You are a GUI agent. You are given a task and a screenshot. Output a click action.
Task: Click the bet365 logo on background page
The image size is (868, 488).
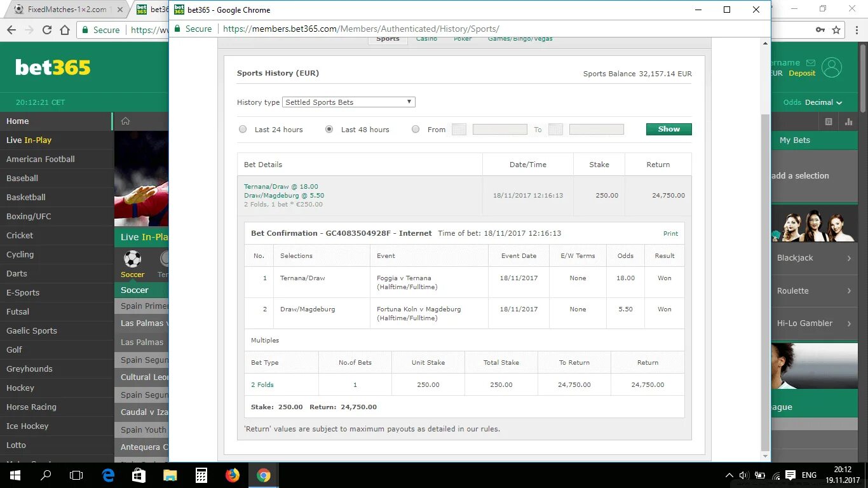(53, 67)
